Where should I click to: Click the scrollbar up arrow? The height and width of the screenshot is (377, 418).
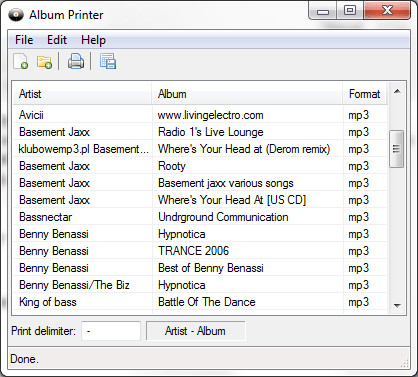tap(397, 91)
